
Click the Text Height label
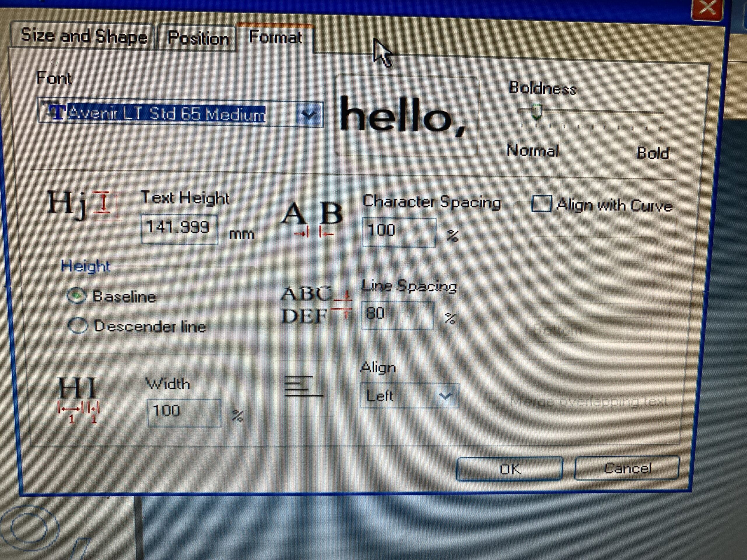(x=185, y=198)
